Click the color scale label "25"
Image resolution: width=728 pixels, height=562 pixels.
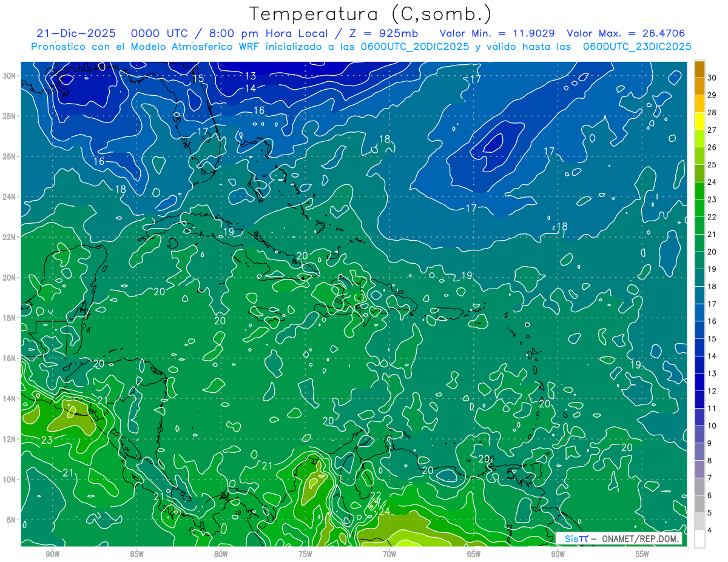(x=712, y=164)
